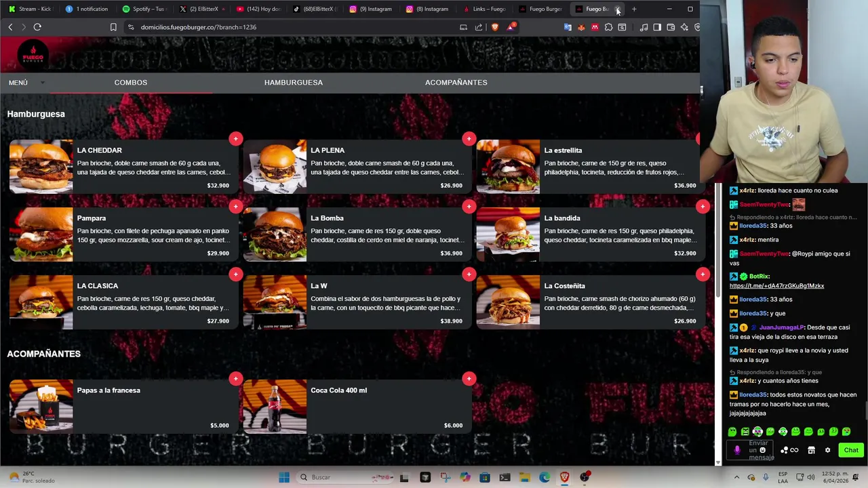Click the first green ghost emote in chat
This screenshot has width=868, height=488.
tap(732, 432)
